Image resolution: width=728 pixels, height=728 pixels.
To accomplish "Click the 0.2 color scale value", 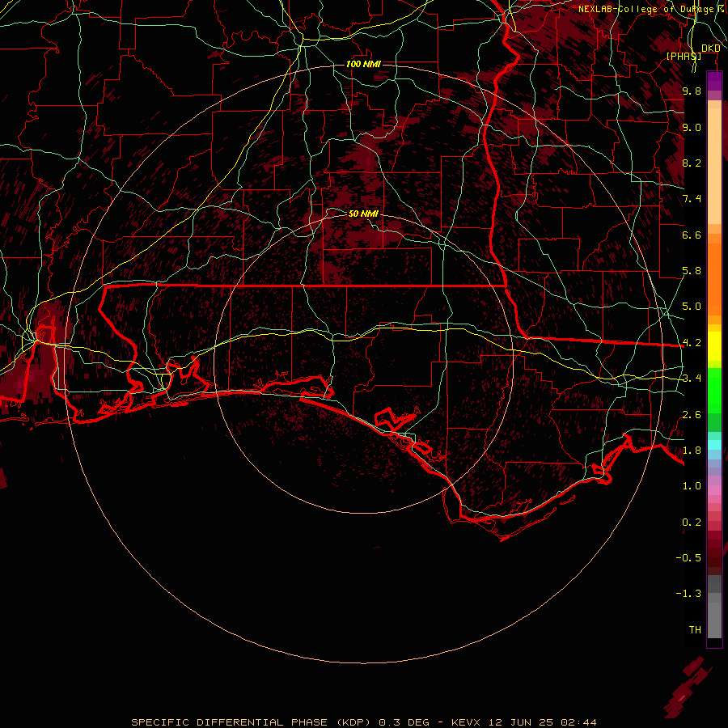I will (x=692, y=523).
